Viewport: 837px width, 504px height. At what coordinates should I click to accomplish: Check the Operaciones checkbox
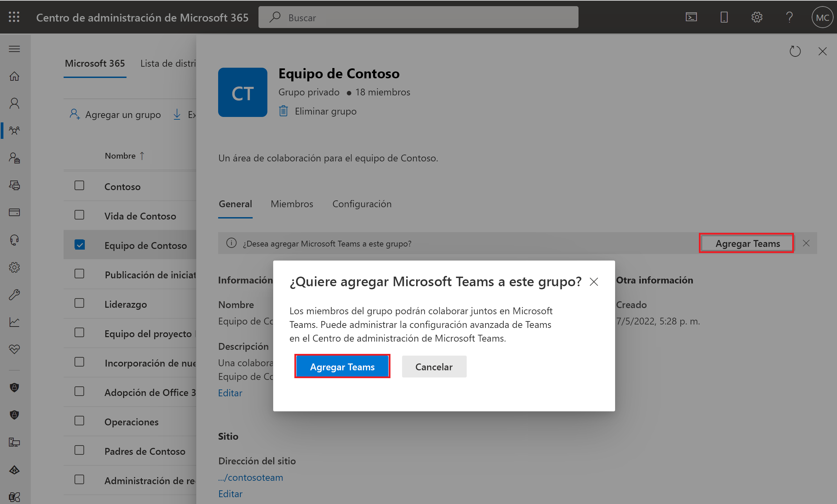tap(79, 421)
